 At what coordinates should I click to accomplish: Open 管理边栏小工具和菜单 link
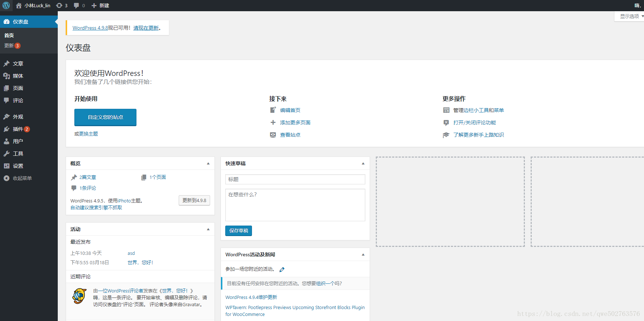(x=479, y=110)
